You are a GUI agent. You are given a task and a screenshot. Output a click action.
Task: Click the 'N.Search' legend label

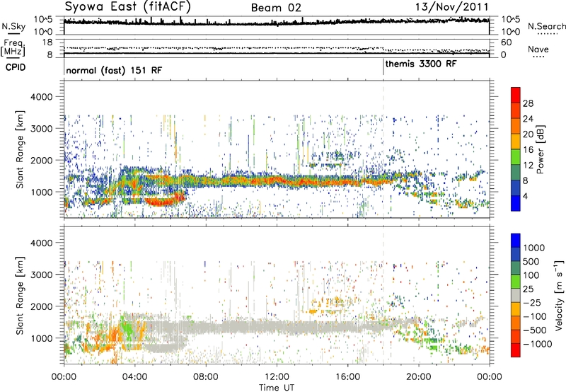pyautogui.click(x=546, y=26)
